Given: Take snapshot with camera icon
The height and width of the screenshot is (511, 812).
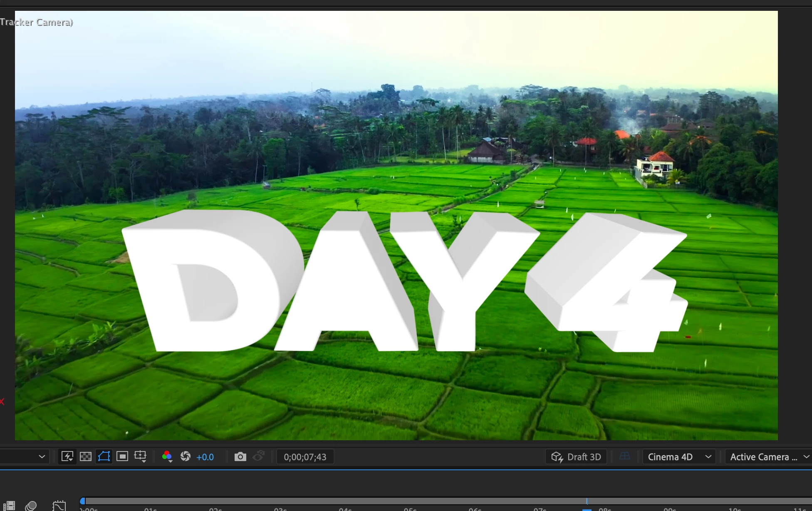Looking at the screenshot, I should pyautogui.click(x=240, y=457).
